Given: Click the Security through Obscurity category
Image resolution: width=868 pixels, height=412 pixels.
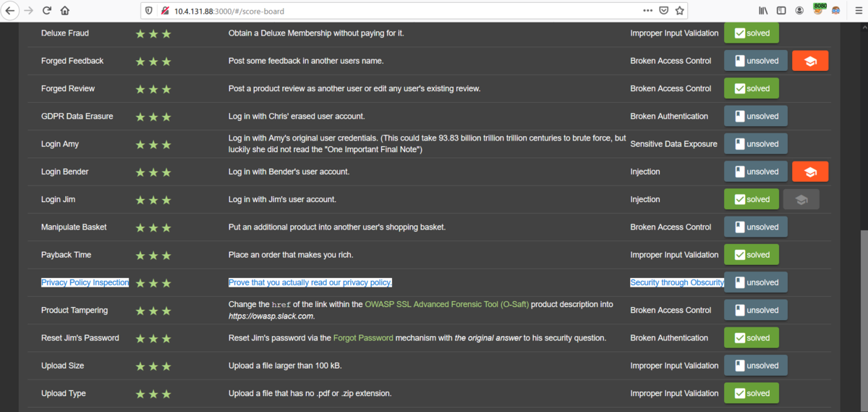Looking at the screenshot, I should (x=677, y=282).
